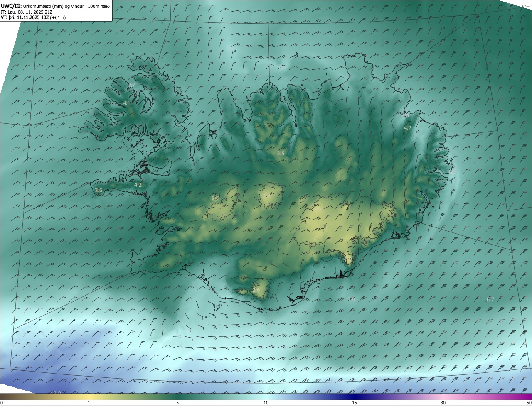The image size is (532, 406).
Task: Click the colorbar tick label '10'
Action: coord(266,403)
